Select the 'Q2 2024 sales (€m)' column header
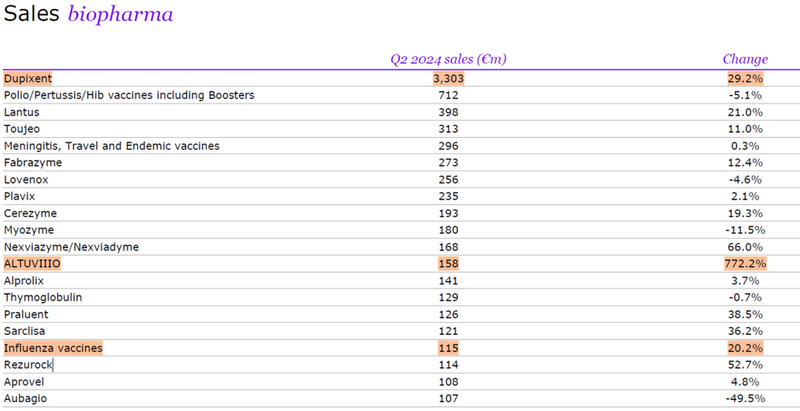The width and height of the screenshot is (800, 411). pos(448,59)
